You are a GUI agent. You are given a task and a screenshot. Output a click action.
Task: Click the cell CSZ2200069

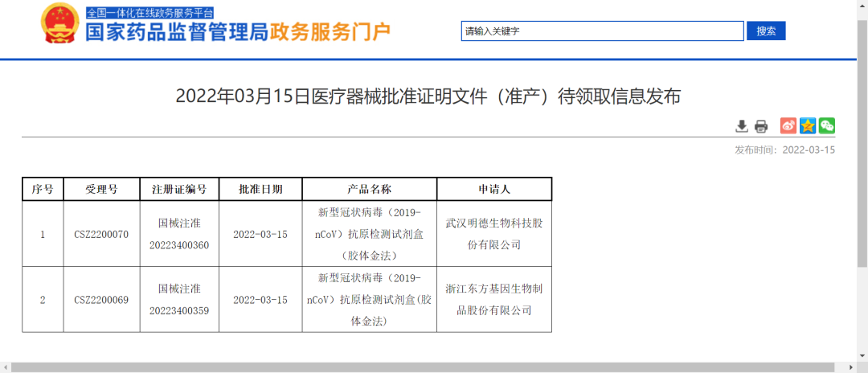101,300
